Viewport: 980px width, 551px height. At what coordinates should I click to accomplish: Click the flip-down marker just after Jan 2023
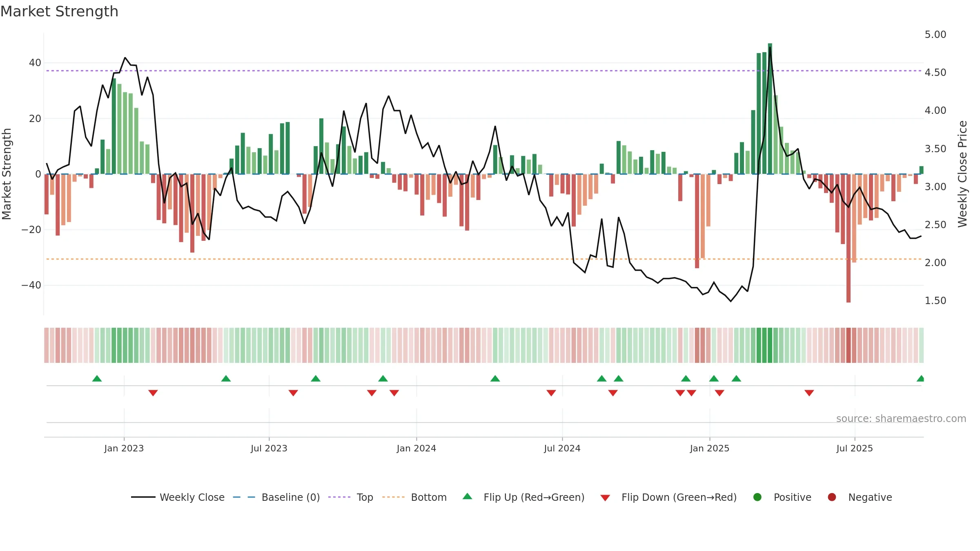[153, 393]
